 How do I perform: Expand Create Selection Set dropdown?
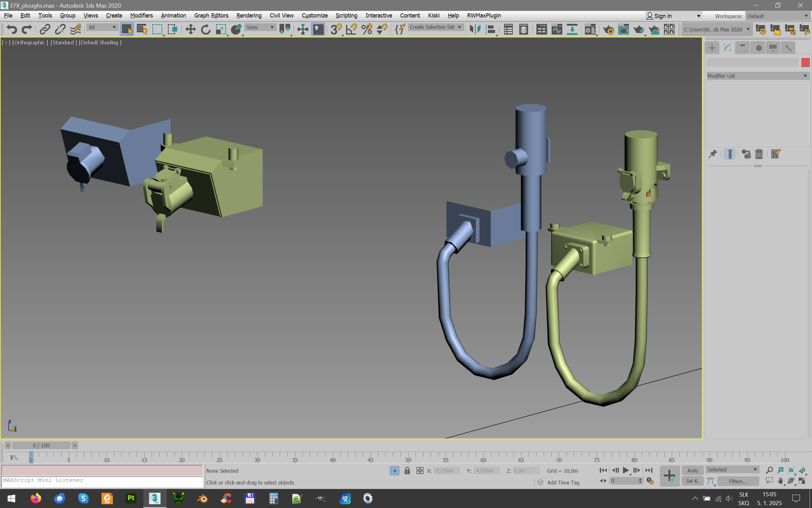pos(436,27)
